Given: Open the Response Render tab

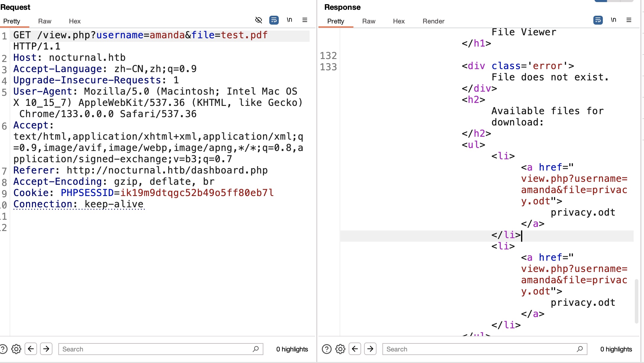Looking at the screenshot, I should (x=433, y=21).
